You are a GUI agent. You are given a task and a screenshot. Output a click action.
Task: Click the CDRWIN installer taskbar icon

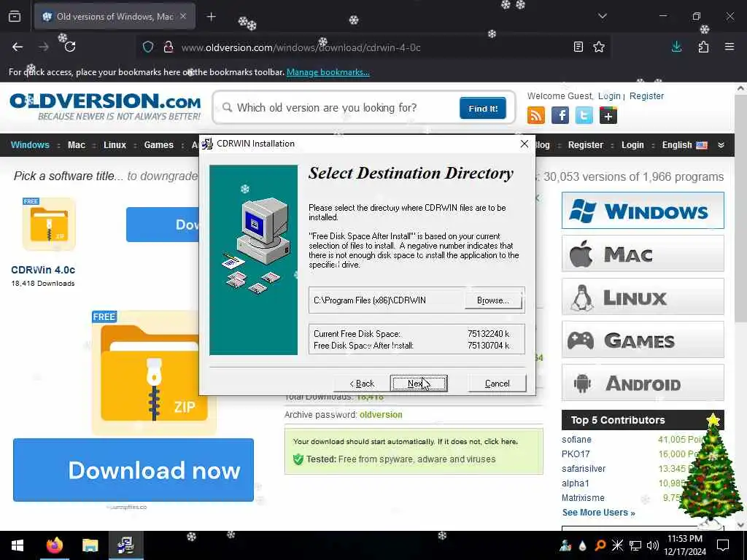click(x=125, y=545)
